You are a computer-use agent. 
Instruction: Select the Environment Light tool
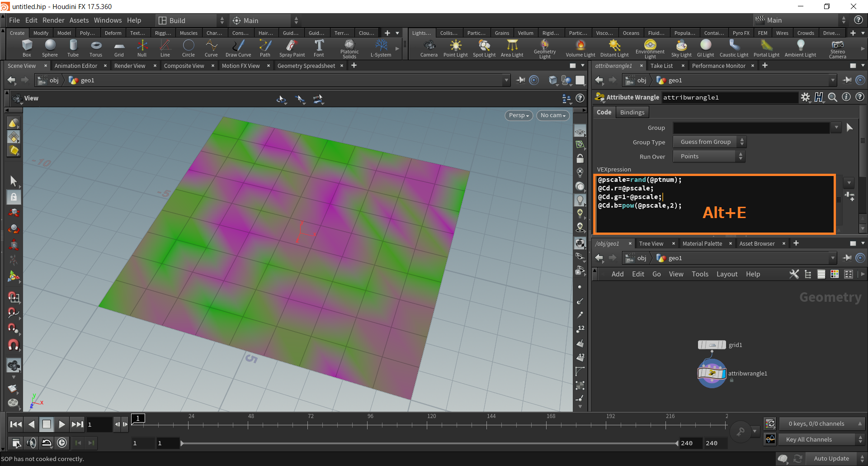click(x=650, y=48)
